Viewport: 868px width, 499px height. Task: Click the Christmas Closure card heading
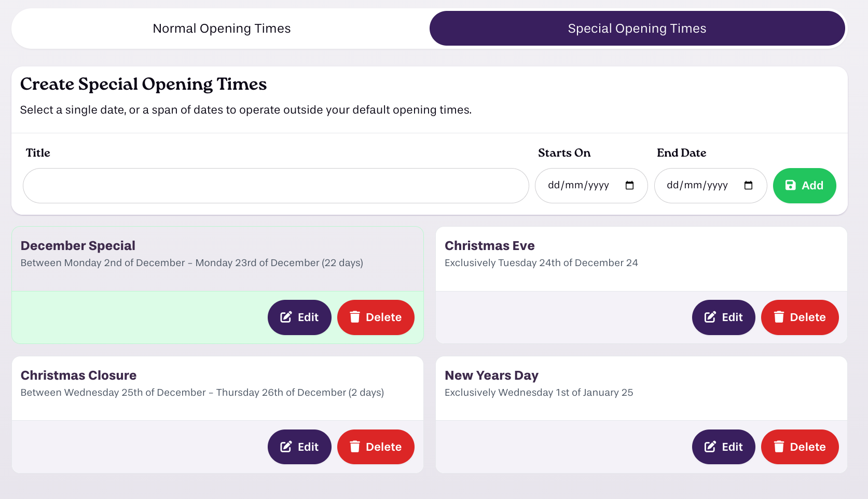[78, 376]
